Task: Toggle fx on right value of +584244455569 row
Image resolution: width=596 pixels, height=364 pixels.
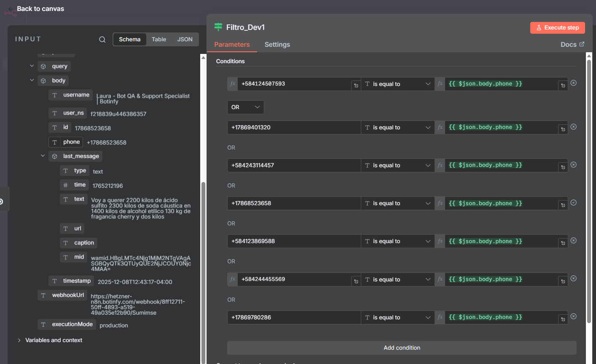Action: pyautogui.click(x=440, y=279)
